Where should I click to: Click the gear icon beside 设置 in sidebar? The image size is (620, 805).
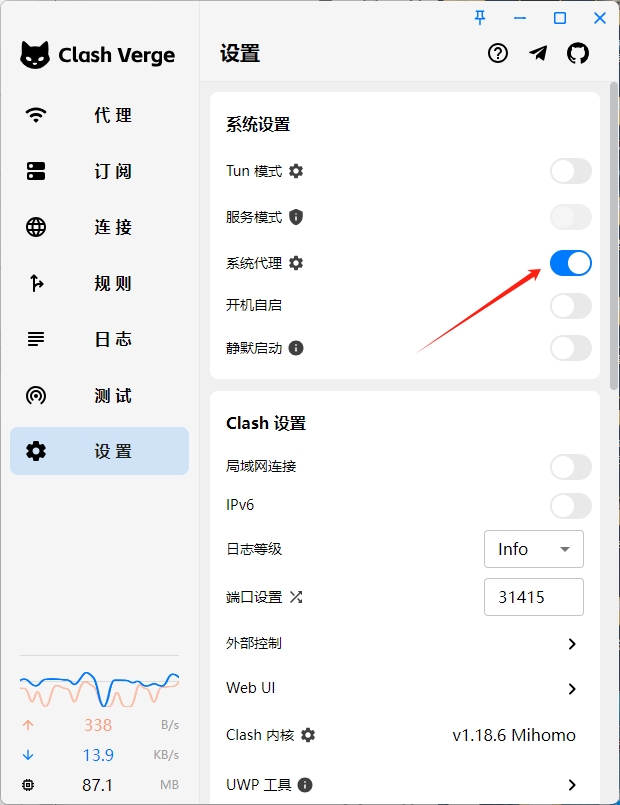pos(36,451)
